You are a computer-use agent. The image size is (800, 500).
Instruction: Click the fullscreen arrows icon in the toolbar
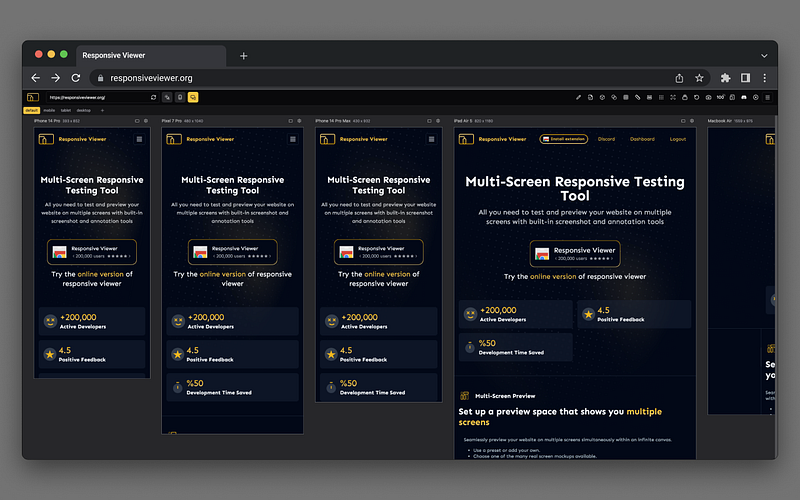[x=672, y=97]
